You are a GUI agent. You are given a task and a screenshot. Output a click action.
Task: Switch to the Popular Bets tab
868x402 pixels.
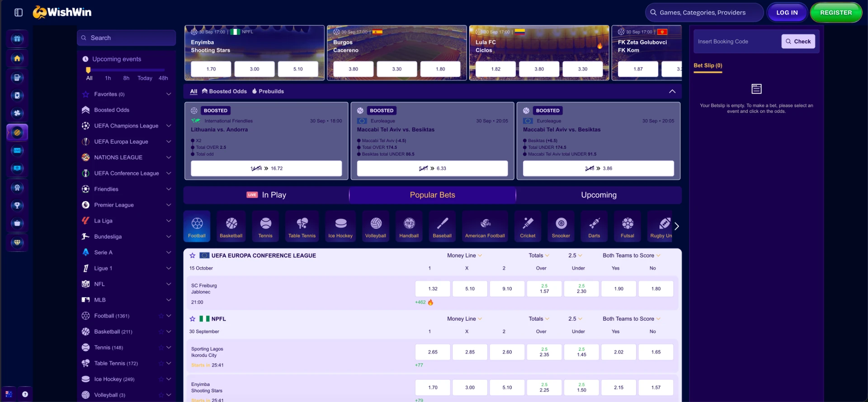click(432, 195)
